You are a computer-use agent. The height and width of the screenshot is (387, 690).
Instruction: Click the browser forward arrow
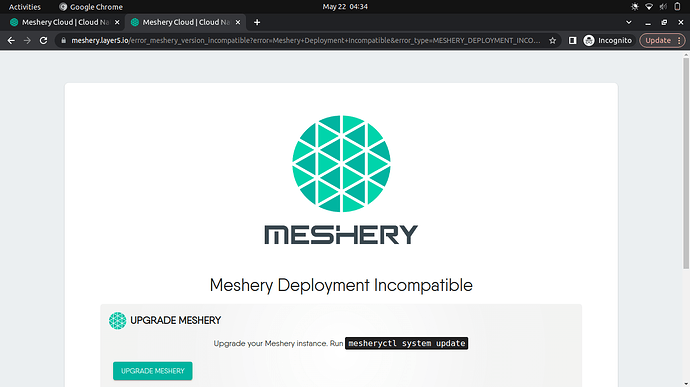[27, 41]
